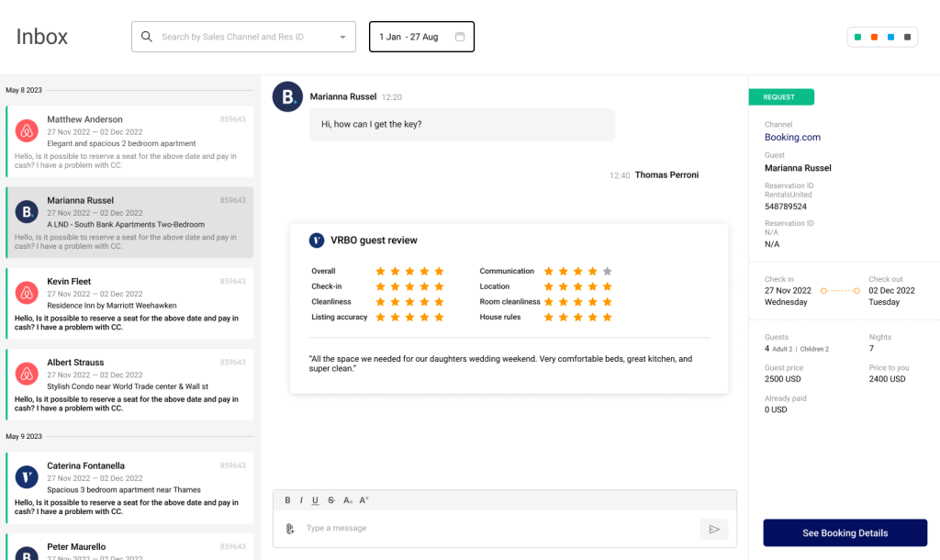The image size is (940, 560).
Task: Send the message with the arrow button
Action: [714, 529]
